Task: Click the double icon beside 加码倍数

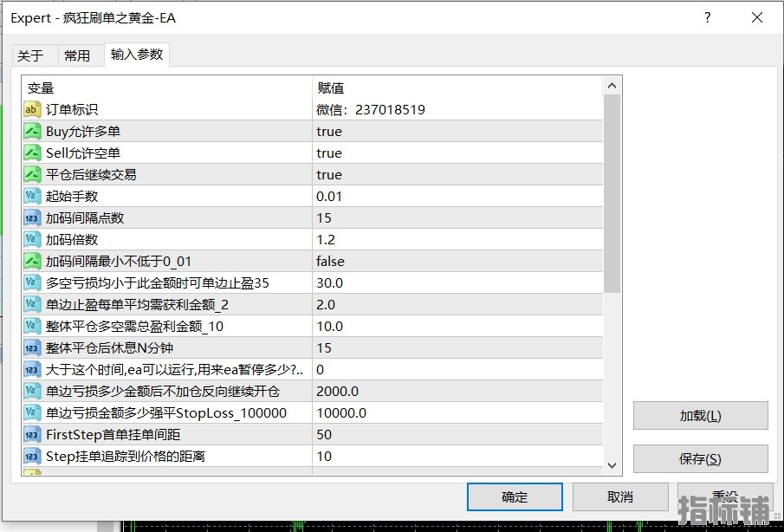Action: click(x=32, y=239)
